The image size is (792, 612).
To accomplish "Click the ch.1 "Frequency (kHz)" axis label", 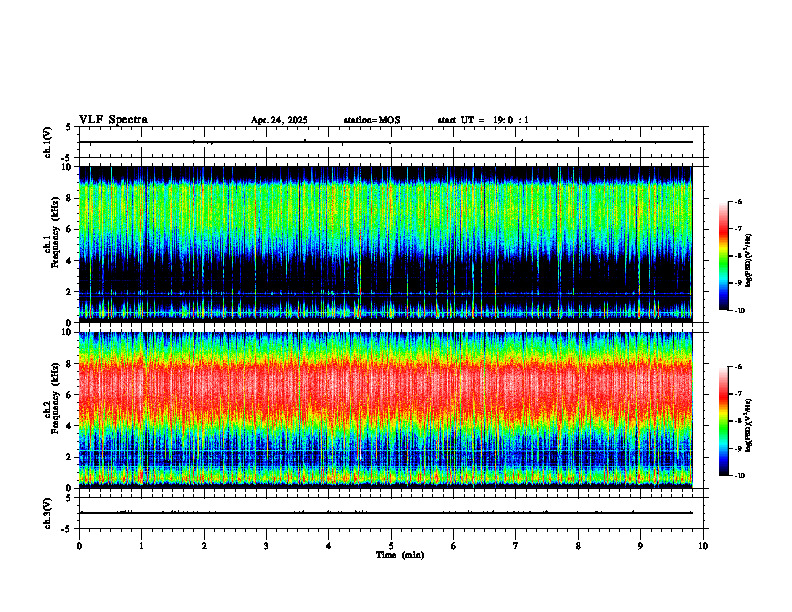I will 55,232.
